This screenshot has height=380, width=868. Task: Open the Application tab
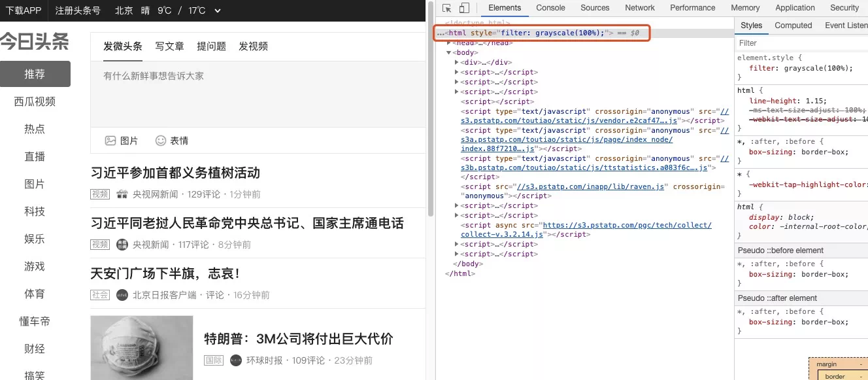795,8
